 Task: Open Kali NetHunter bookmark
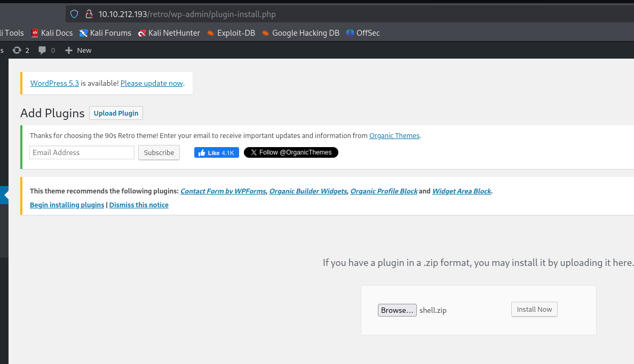point(169,33)
